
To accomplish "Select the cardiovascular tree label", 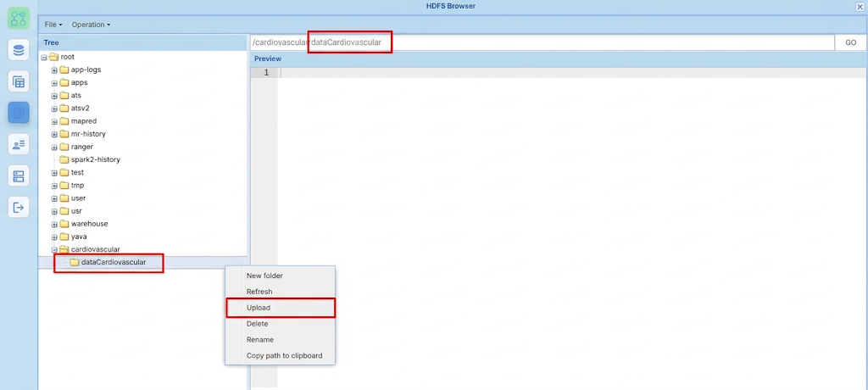I will click(x=95, y=249).
